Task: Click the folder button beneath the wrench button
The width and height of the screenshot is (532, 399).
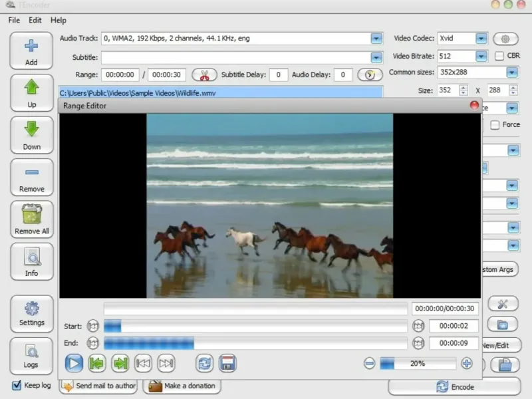Action: point(503,325)
